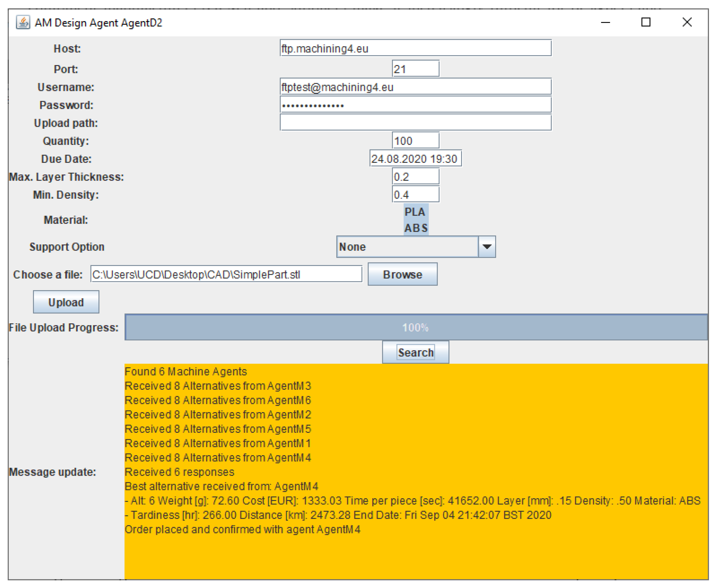Click the Java application icon in title bar
The width and height of the screenshot is (716, 588).
[x=23, y=22]
